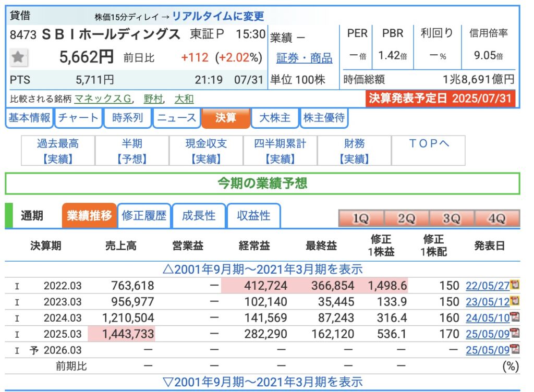Open the 野村 comparison link
Screen dimensions: 534x392
(153, 99)
